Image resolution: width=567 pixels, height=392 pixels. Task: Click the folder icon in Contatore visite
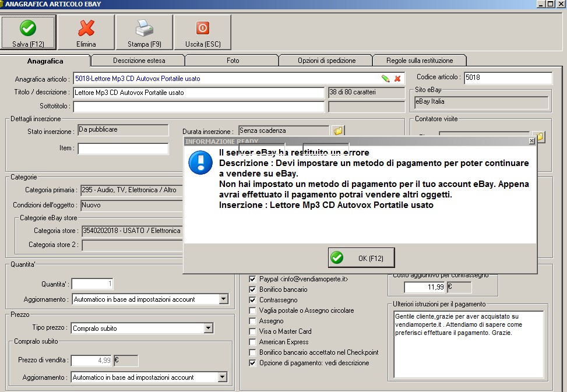(540, 136)
